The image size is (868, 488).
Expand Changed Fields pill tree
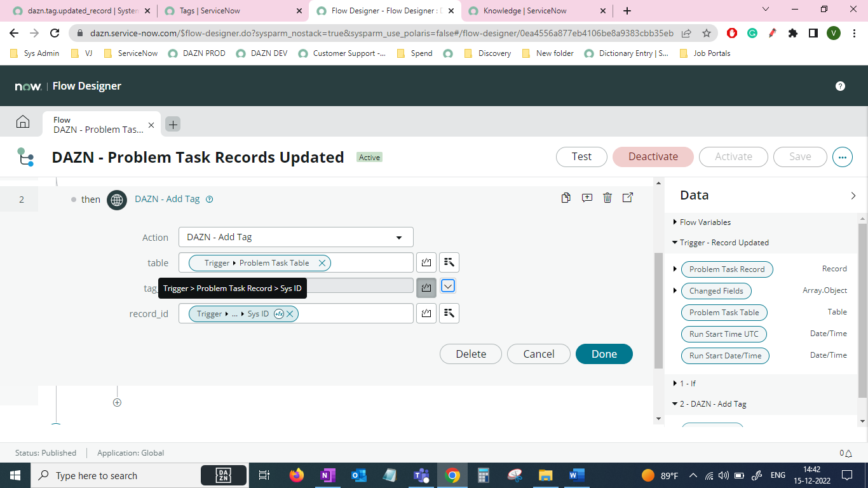(675, 291)
